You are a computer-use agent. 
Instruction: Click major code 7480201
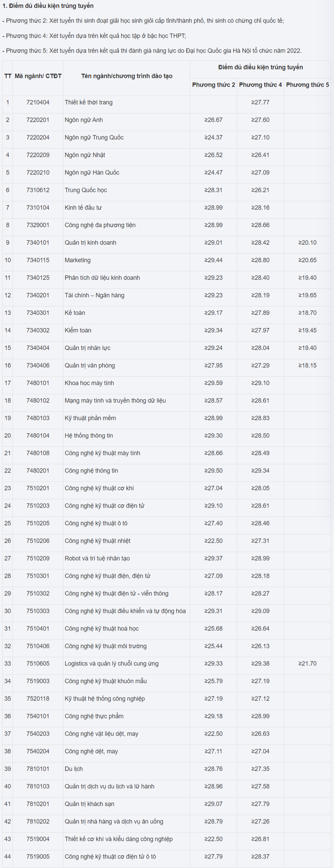pos(38,470)
